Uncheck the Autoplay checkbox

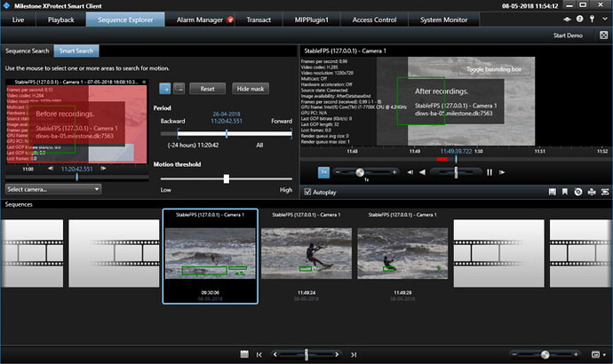point(308,192)
